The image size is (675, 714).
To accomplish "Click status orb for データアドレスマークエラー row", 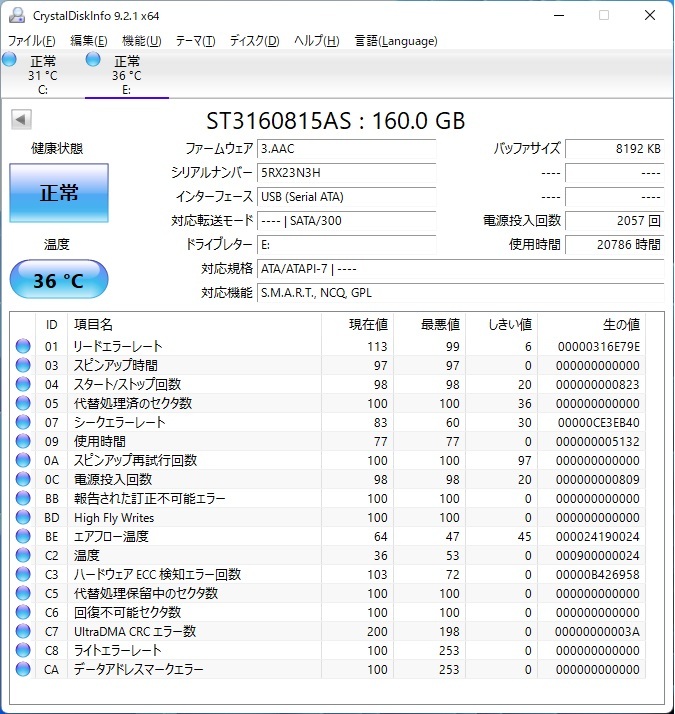I will click(x=23, y=670).
